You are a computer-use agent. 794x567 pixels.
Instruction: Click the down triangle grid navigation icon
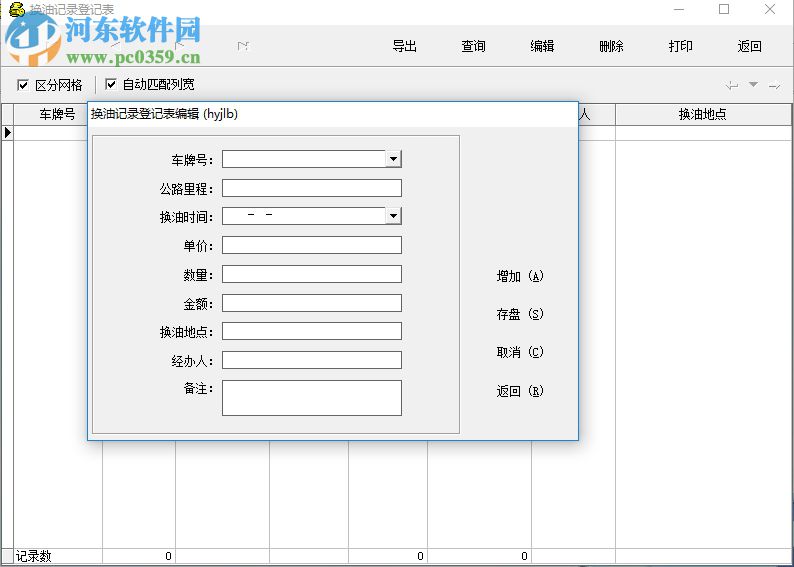pyautogui.click(x=753, y=85)
